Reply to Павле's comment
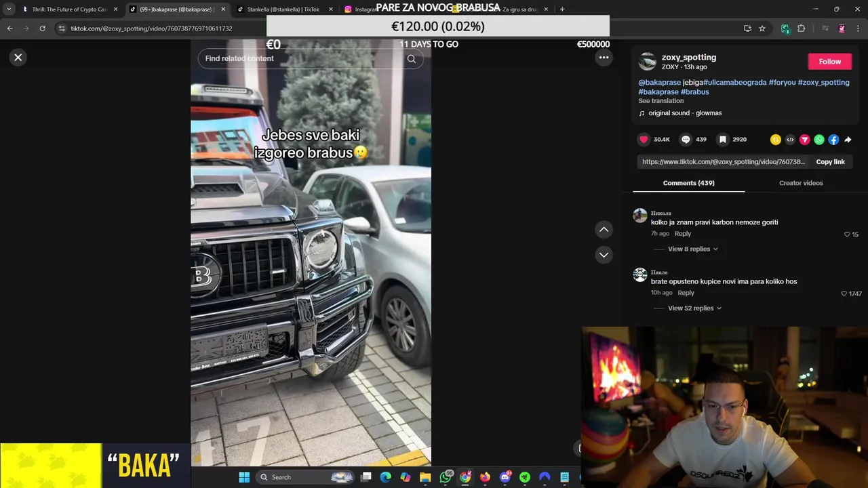Viewport: 868px width, 488px height. pos(686,293)
